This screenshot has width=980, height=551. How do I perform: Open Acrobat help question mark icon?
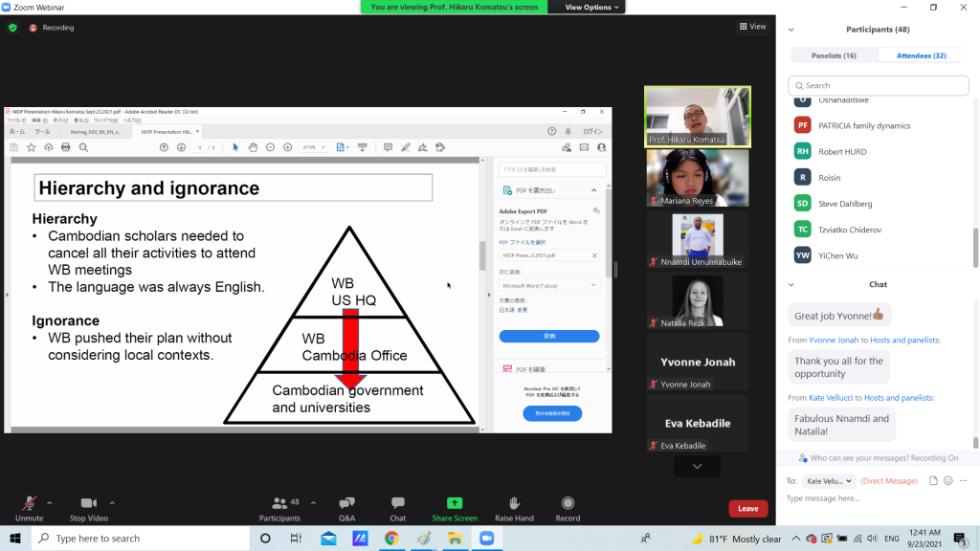pos(552,131)
